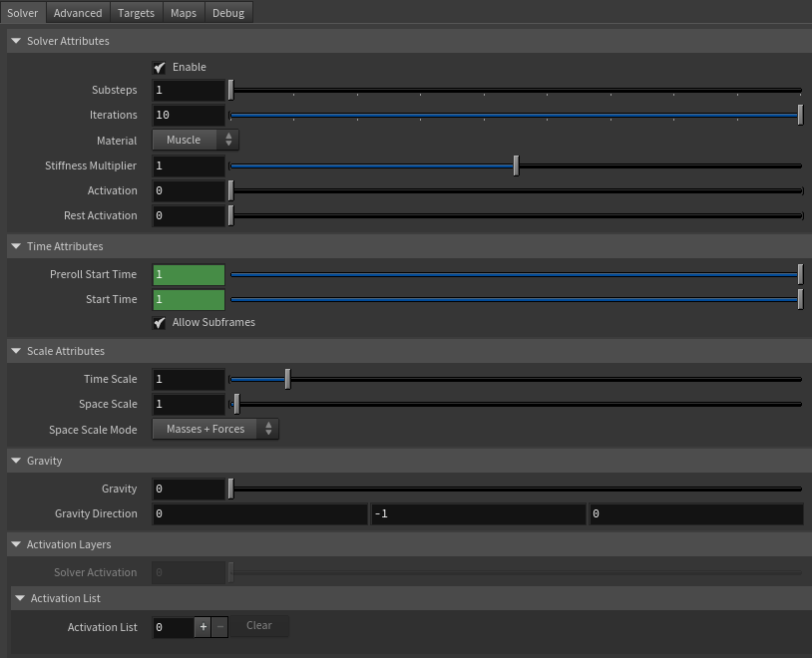Click the Rest Activation label

coord(101,215)
